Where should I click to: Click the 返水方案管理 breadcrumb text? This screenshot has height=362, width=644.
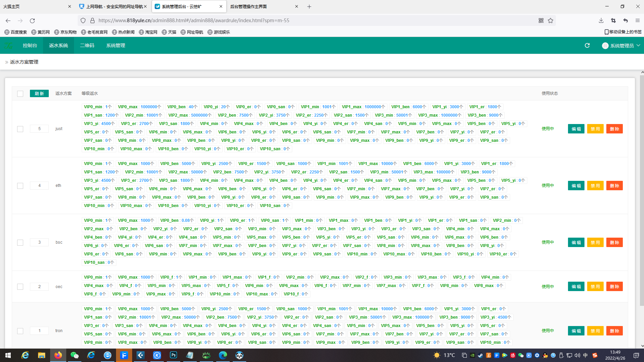(24, 62)
